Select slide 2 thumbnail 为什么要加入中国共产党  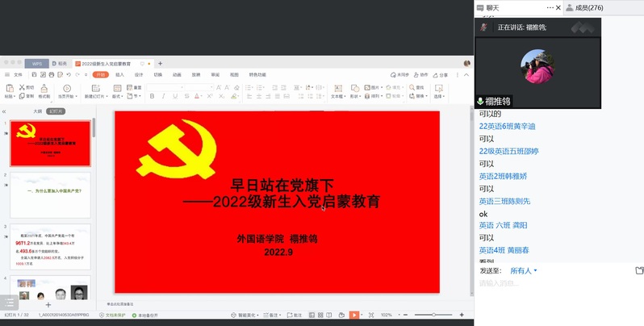50,195
